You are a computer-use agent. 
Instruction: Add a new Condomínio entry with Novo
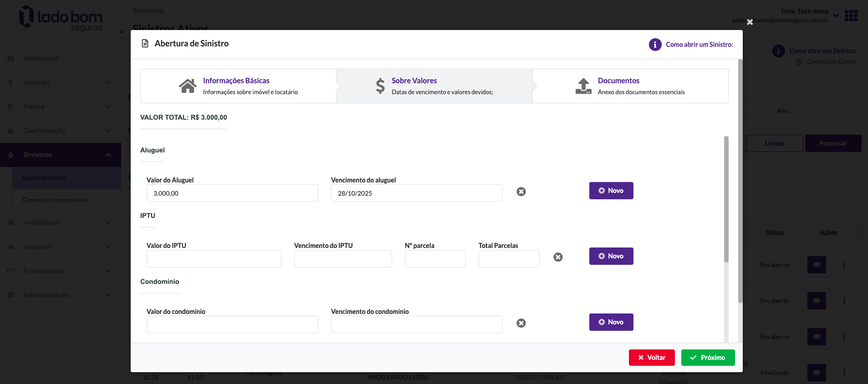pyautogui.click(x=611, y=322)
